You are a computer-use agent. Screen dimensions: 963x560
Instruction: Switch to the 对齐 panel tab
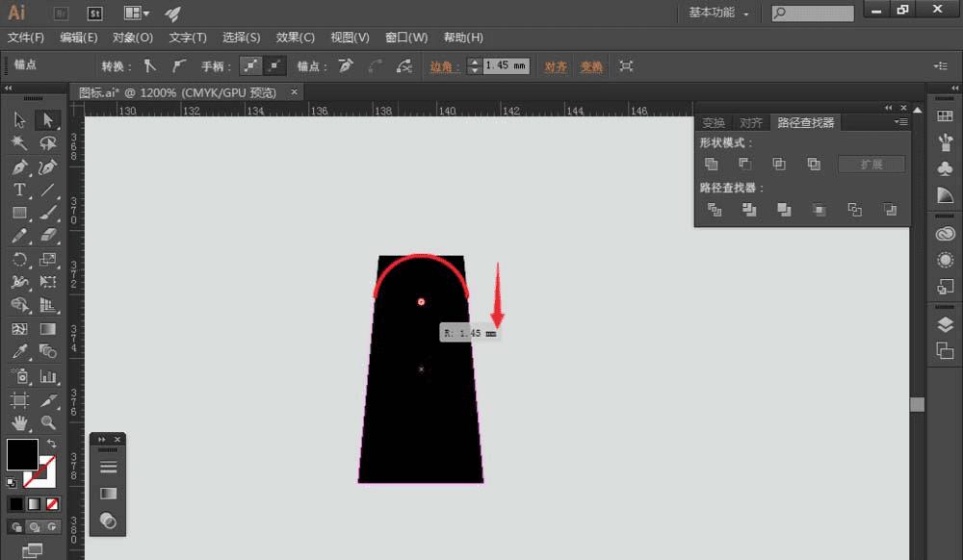pyautogui.click(x=750, y=122)
